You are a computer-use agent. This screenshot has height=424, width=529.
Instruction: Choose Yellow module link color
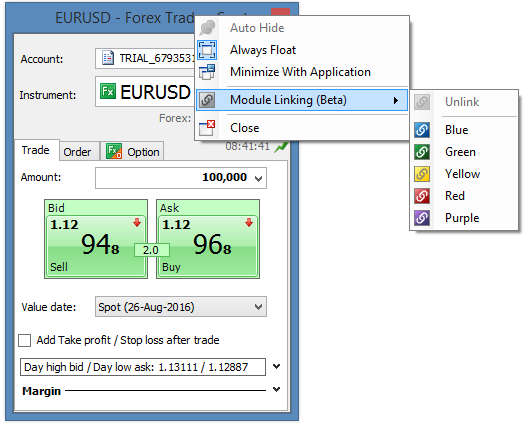tap(463, 174)
